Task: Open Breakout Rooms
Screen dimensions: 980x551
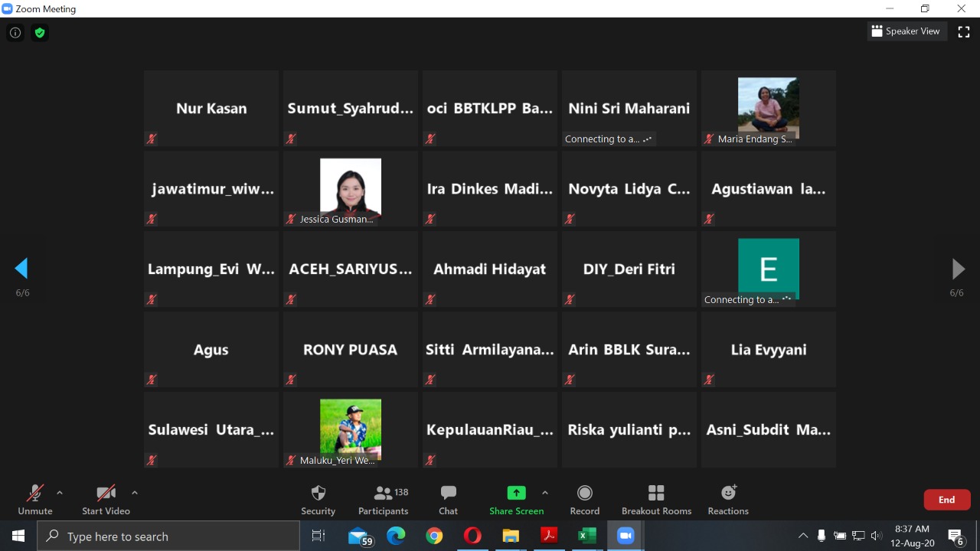Action: [656, 500]
